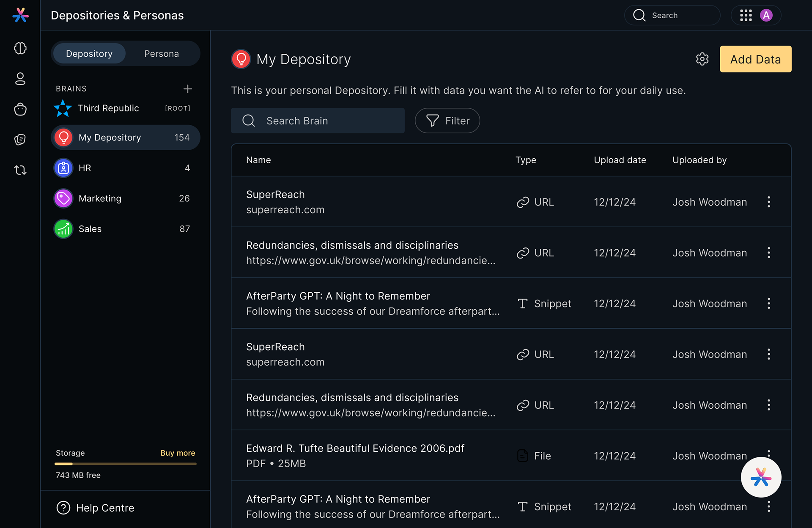
Task: Click the brain icon in left sidebar
Action: 20,48
